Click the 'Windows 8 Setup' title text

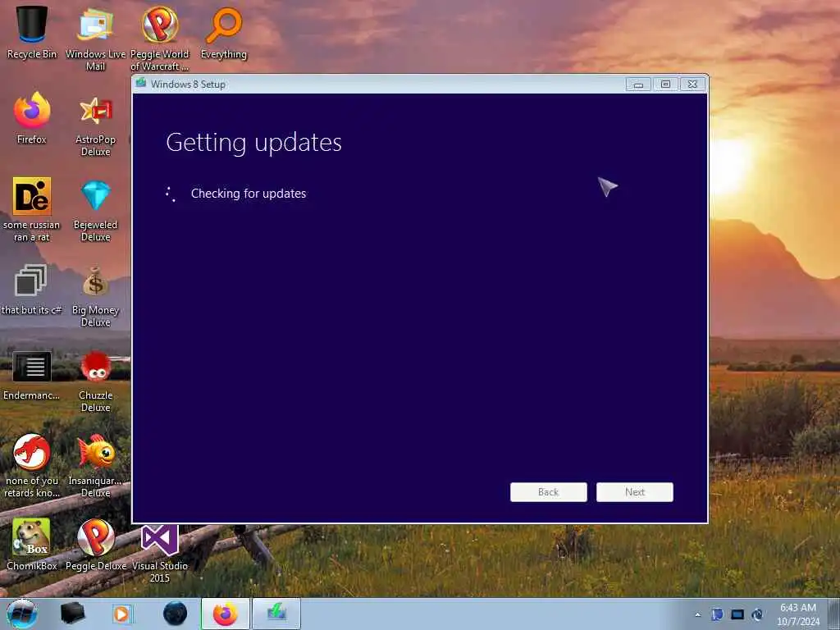188,84
